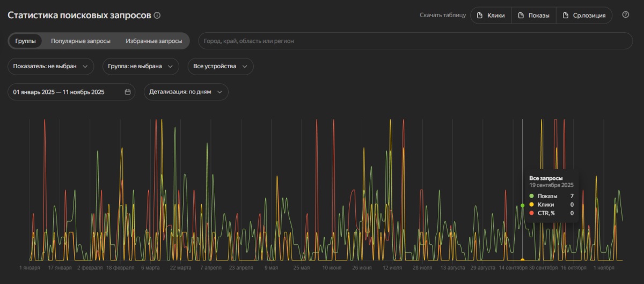
Task: Download the Клики table
Action: pos(491,16)
